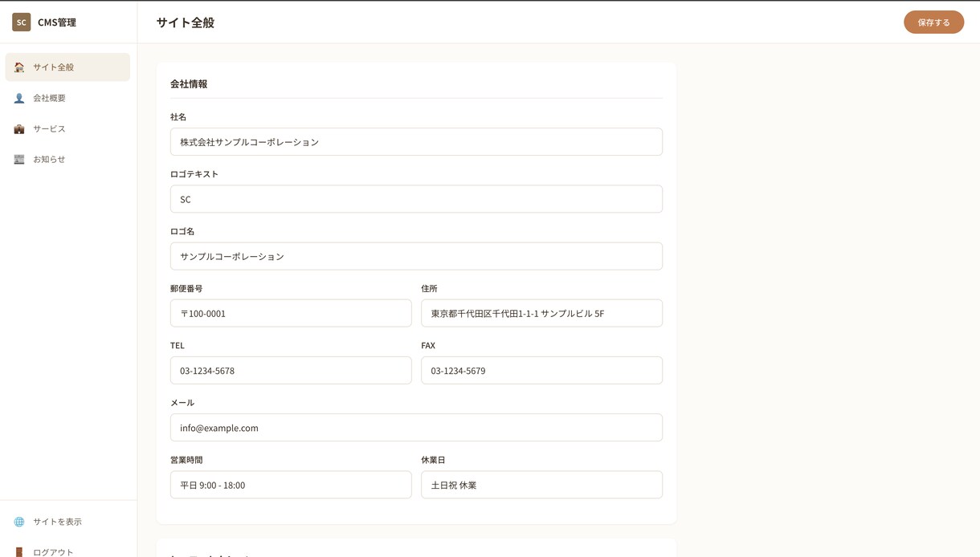
Task: Click the 保存する button
Action: pos(933,22)
